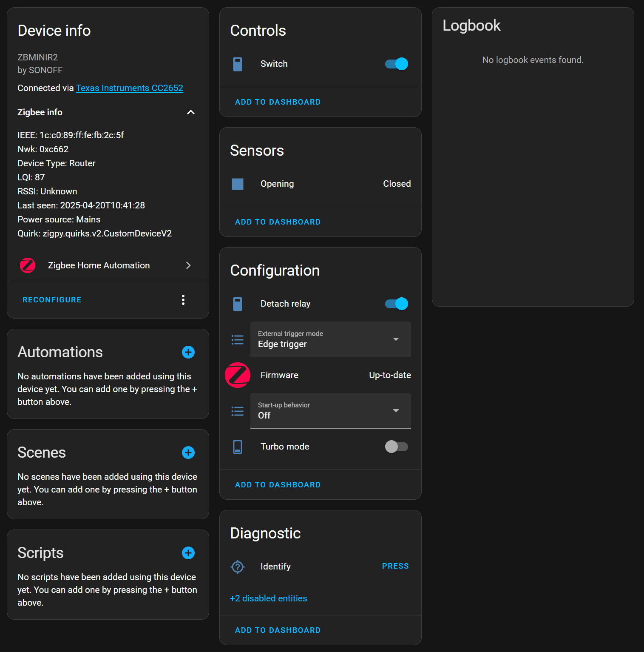Click the RECONFIGURE button
Image resolution: width=644 pixels, height=652 pixels.
[x=51, y=299]
